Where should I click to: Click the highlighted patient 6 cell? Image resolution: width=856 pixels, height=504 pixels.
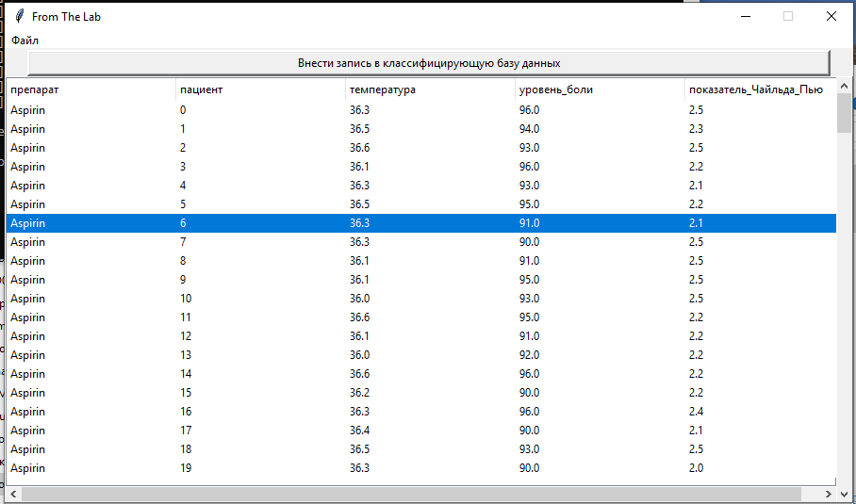[183, 223]
